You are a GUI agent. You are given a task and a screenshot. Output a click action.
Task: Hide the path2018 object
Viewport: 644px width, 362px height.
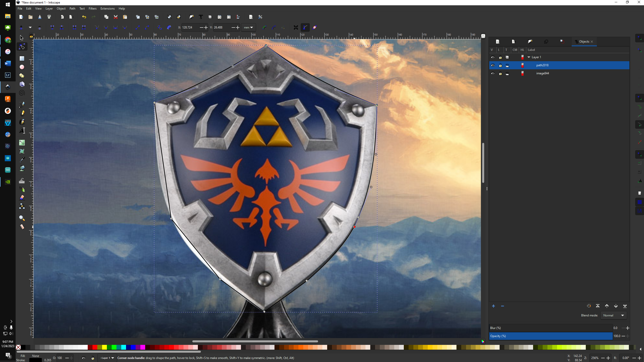pyautogui.click(x=493, y=65)
